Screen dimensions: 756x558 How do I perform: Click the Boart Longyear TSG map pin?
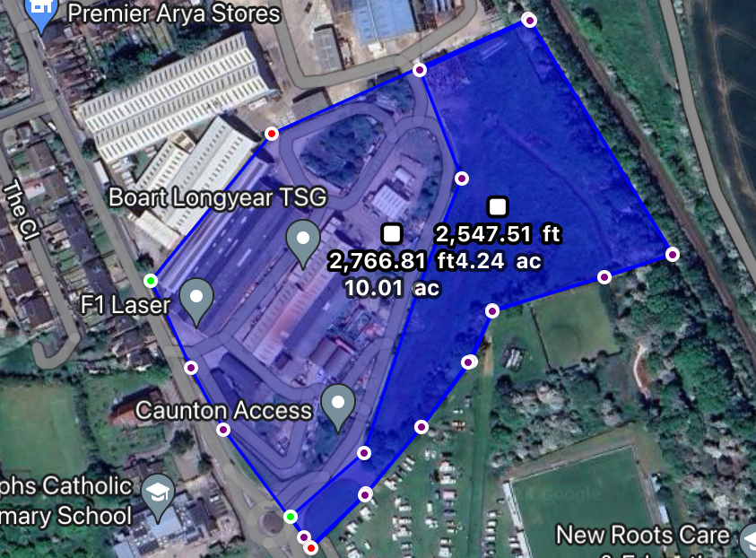[303, 243]
